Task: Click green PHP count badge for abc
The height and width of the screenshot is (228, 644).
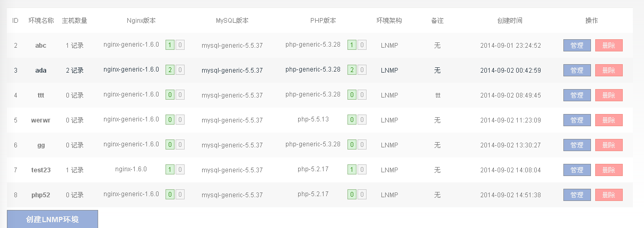Action: point(352,45)
